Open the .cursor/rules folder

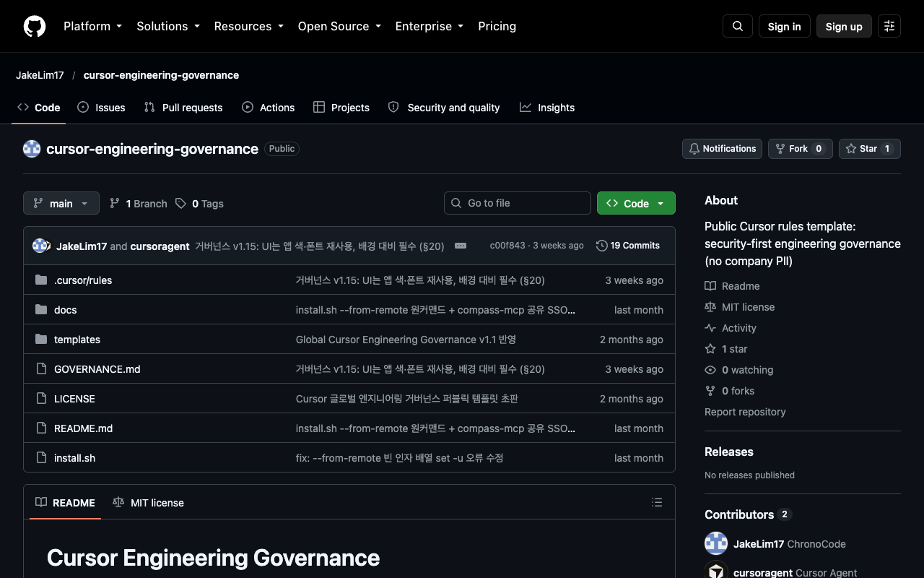point(83,280)
